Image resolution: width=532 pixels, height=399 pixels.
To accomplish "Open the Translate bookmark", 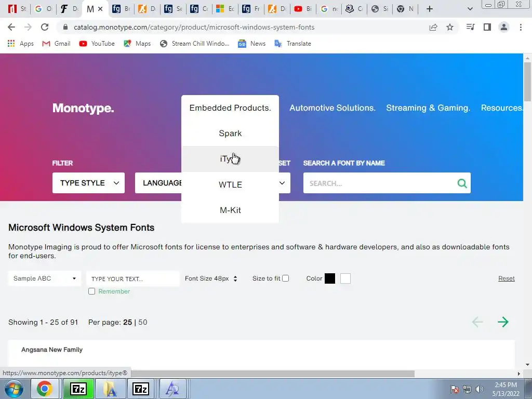I will tap(292, 44).
